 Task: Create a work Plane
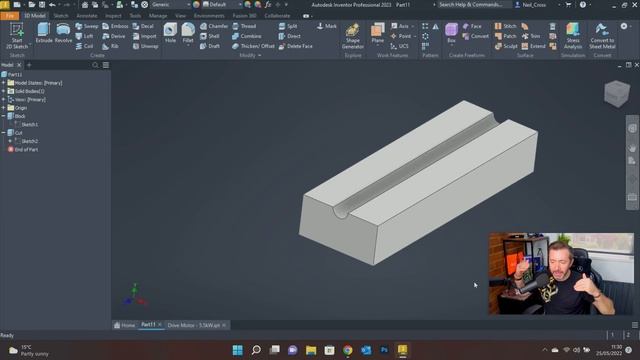click(x=378, y=33)
